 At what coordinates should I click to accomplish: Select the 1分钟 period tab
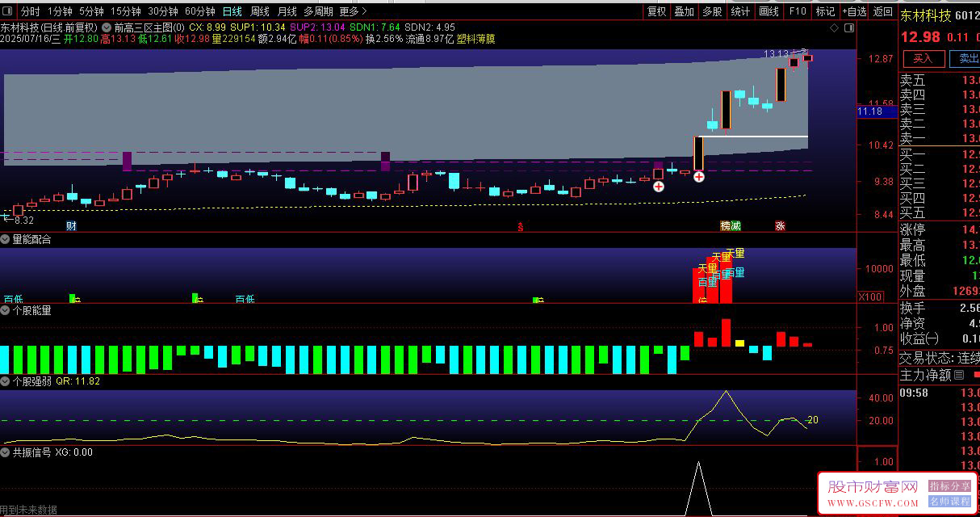(x=60, y=11)
